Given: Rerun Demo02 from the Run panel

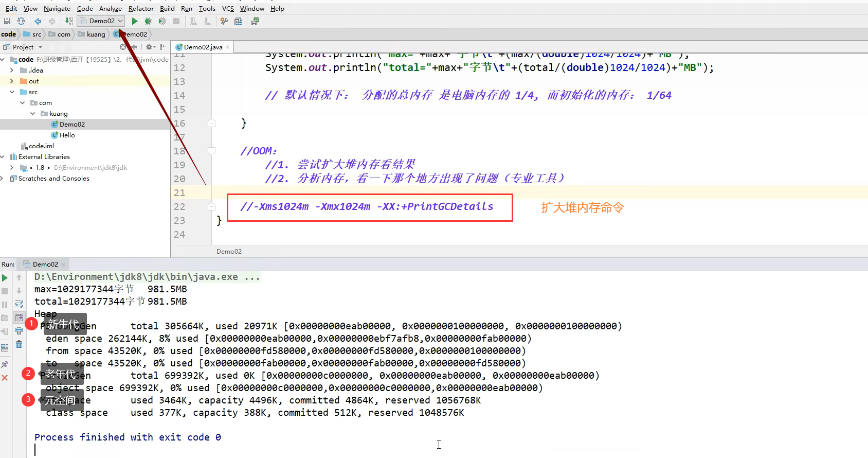Looking at the screenshot, I should coord(5,278).
